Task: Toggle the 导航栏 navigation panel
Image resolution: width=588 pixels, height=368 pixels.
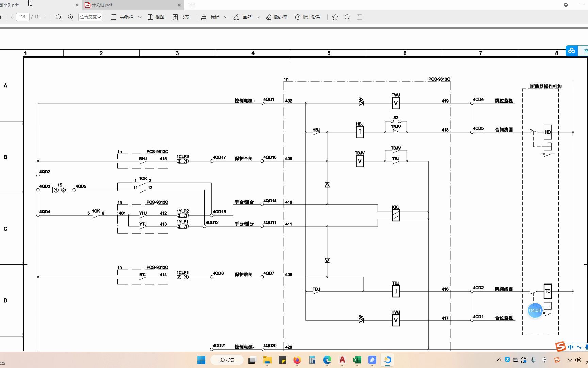Action: click(x=122, y=17)
